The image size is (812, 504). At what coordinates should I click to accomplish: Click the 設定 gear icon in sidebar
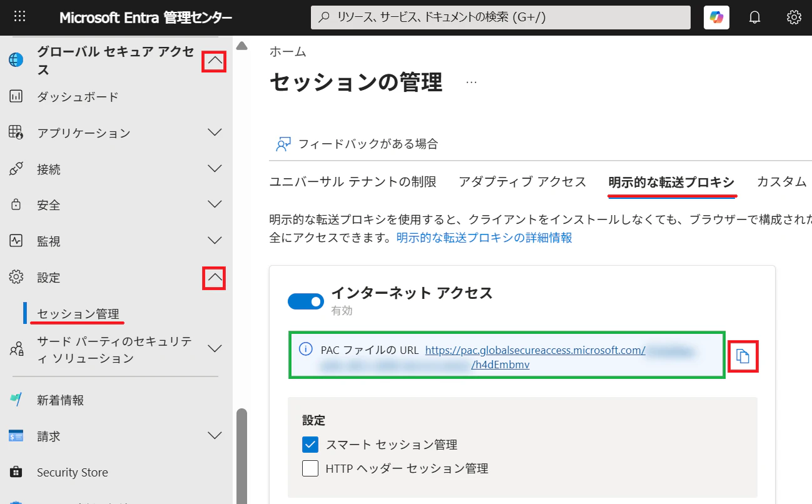click(16, 277)
